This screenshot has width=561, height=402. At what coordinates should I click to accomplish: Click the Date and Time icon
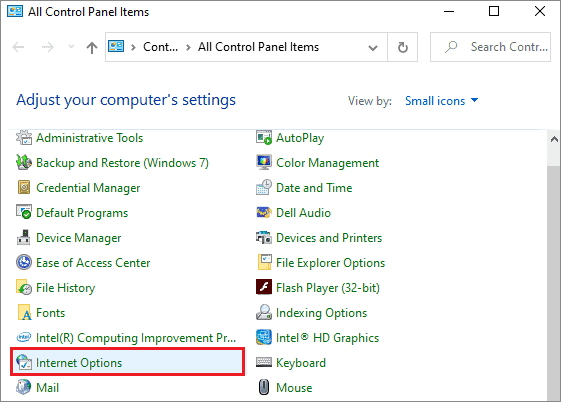[264, 187]
